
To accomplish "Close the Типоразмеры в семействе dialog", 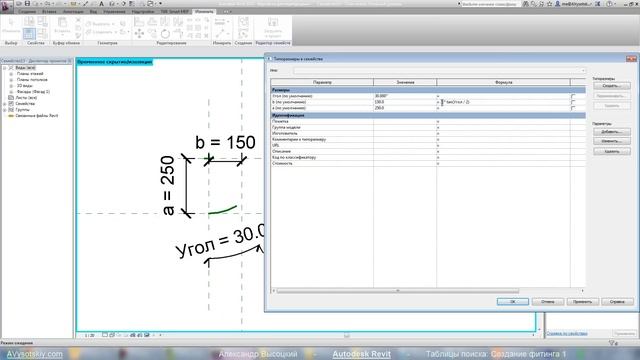I will coord(631,59).
